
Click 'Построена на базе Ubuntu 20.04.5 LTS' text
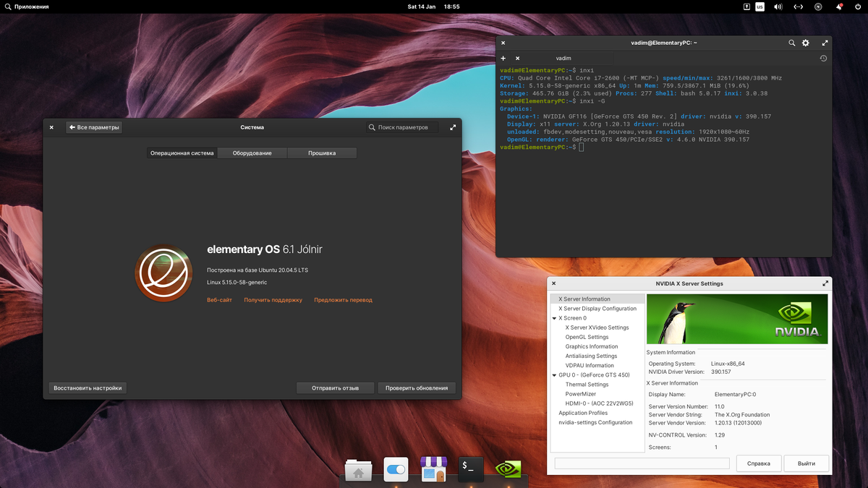coord(258,270)
